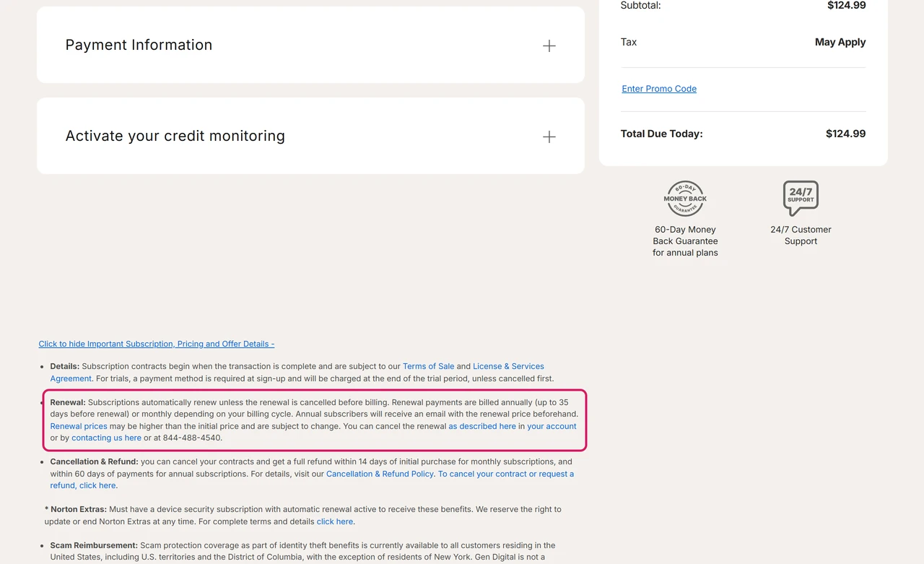Hide Important Subscription, Pricing and Offer Details
This screenshot has height=564, width=924.
coord(157,344)
